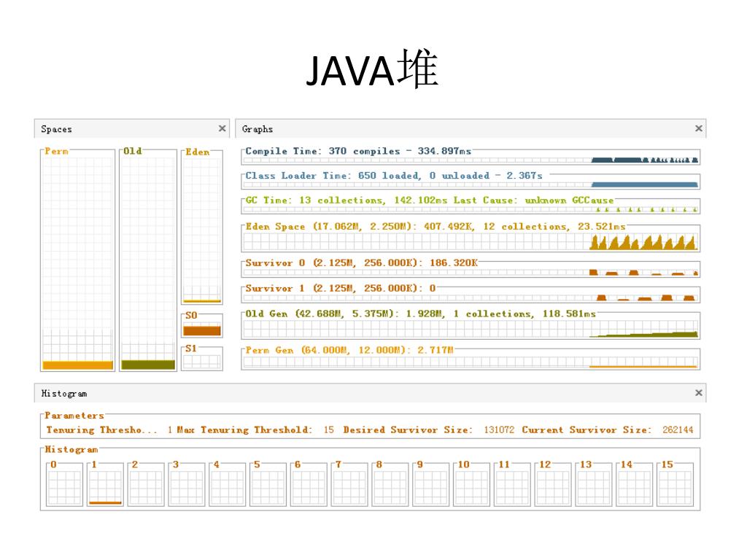The width and height of the screenshot is (747, 560).
Task: Click histogram age bucket 4
Action: pyautogui.click(x=228, y=485)
